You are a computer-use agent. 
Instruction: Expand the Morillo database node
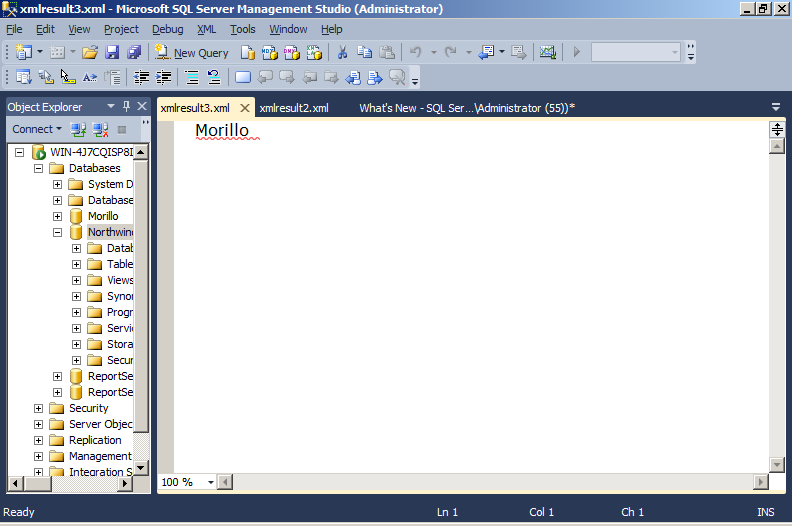[58, 216]
